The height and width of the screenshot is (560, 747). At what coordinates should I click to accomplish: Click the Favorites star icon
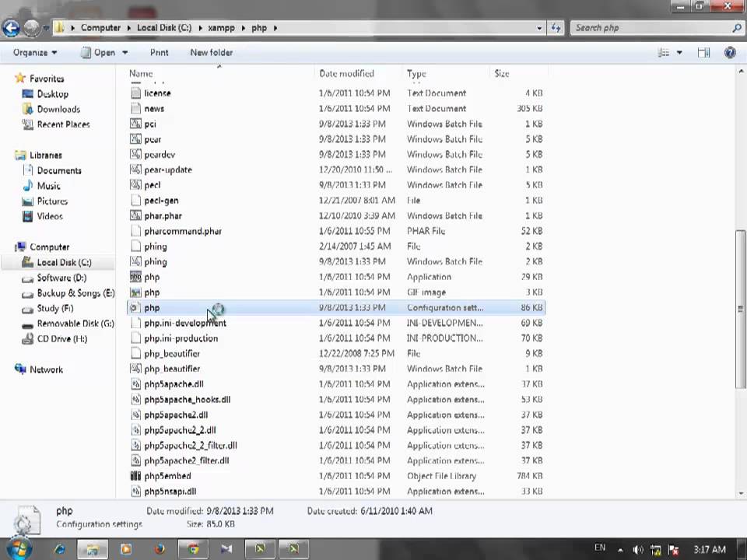click(x=19, y=78)
